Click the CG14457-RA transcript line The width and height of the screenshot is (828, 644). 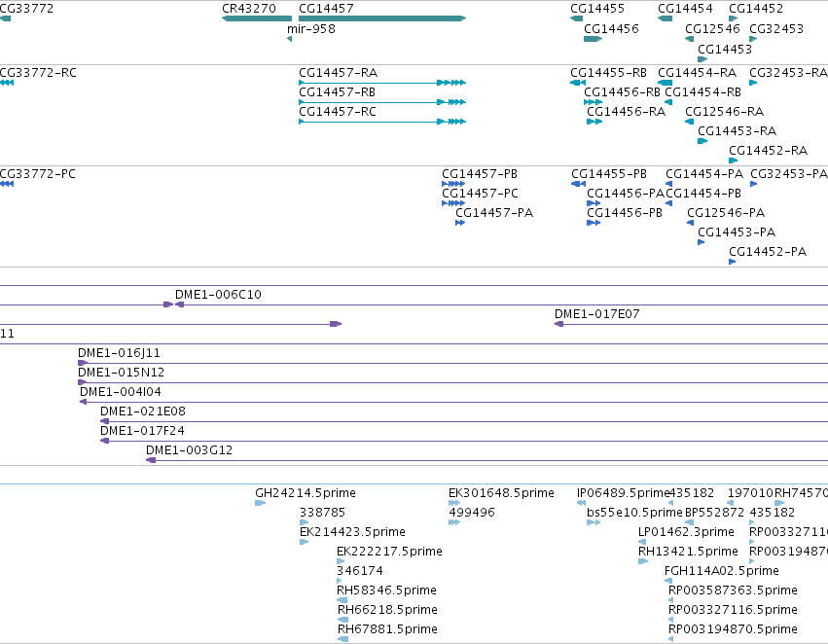(x=382, y=83)
